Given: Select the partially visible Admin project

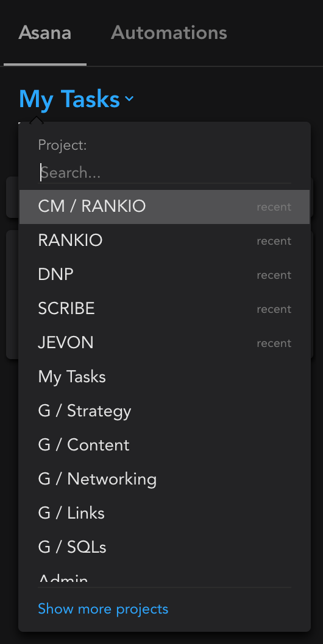Looking at the screenshot, I should 165,575.
